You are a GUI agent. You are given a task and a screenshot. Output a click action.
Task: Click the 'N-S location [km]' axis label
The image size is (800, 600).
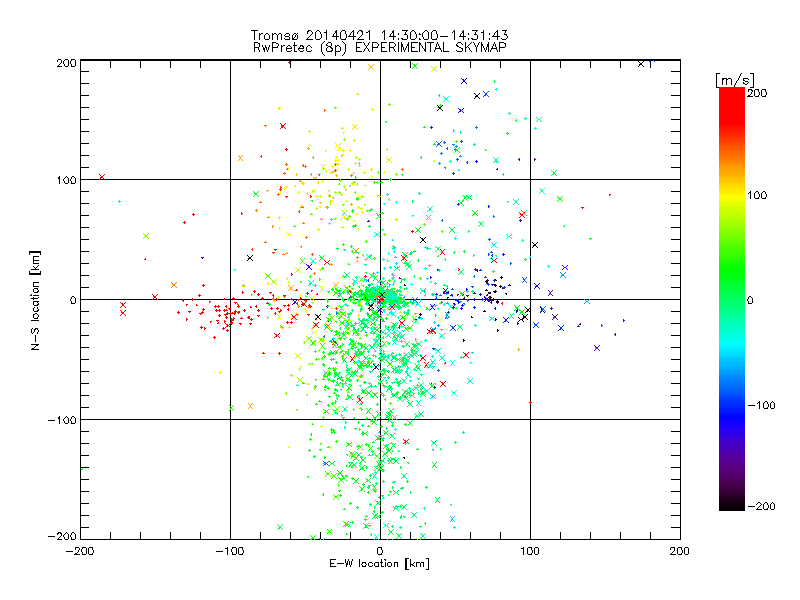(35, 300)
